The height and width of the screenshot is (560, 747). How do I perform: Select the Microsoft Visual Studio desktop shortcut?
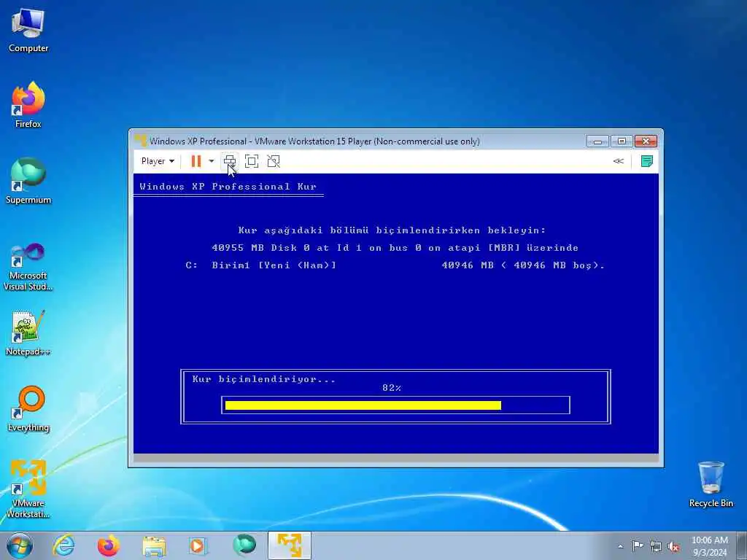pyautogui.click(x=28, y=267)
